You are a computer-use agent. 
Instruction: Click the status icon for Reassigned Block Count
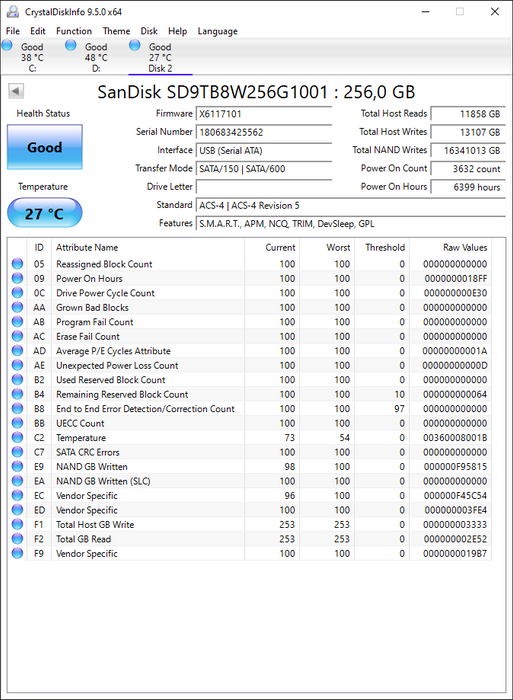coord(17,263)
